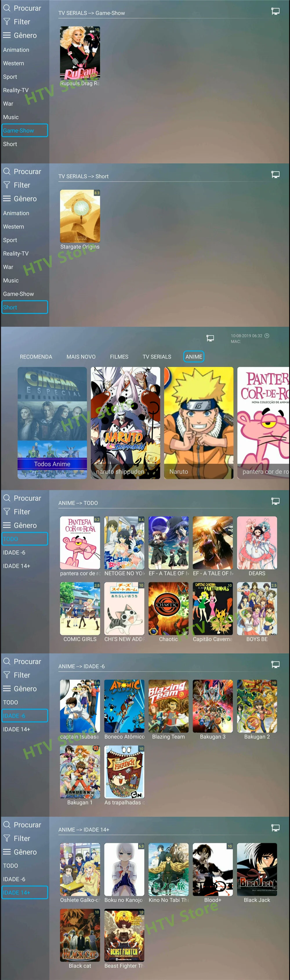Viewport: 290px width, 980px height.
Task: Click the search magnifier icon on ANIME IDADE -6 screen
Action: (x=6, y=661)
